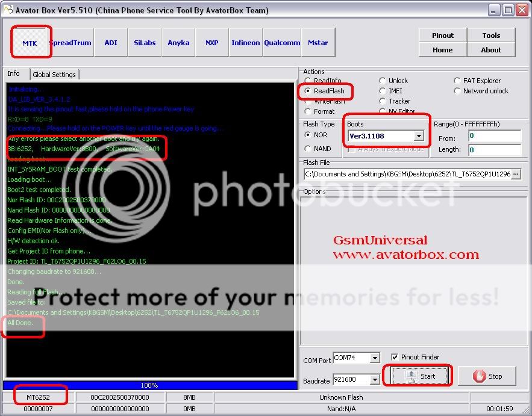Click the Range From input field
532x416 pixels.
tap(495, 136)
